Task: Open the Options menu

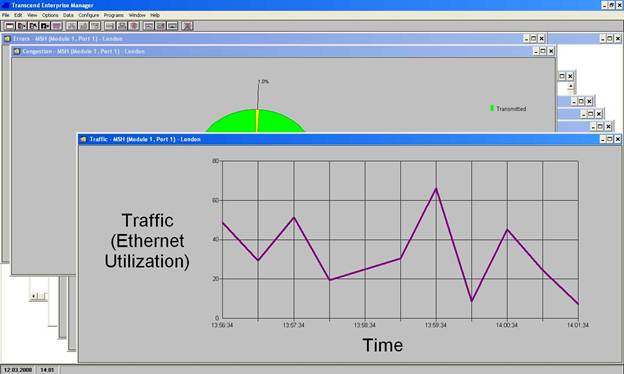Action: [50, 15]
